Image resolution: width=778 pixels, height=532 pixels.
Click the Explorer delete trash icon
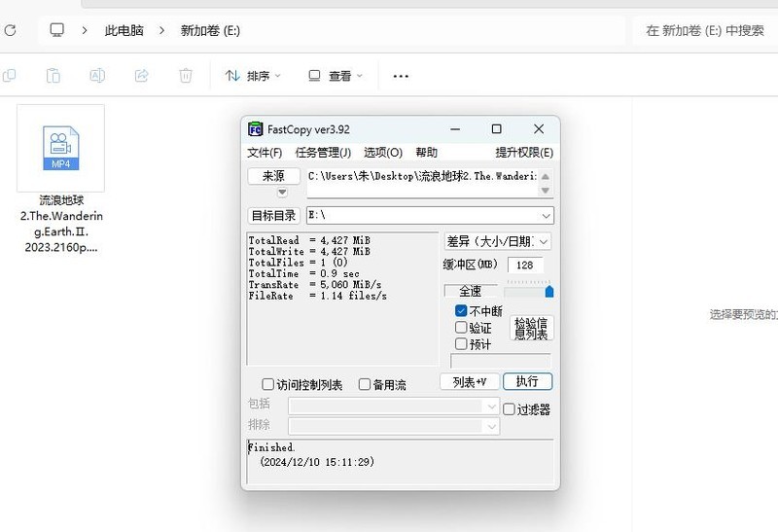tap(186, 76)
